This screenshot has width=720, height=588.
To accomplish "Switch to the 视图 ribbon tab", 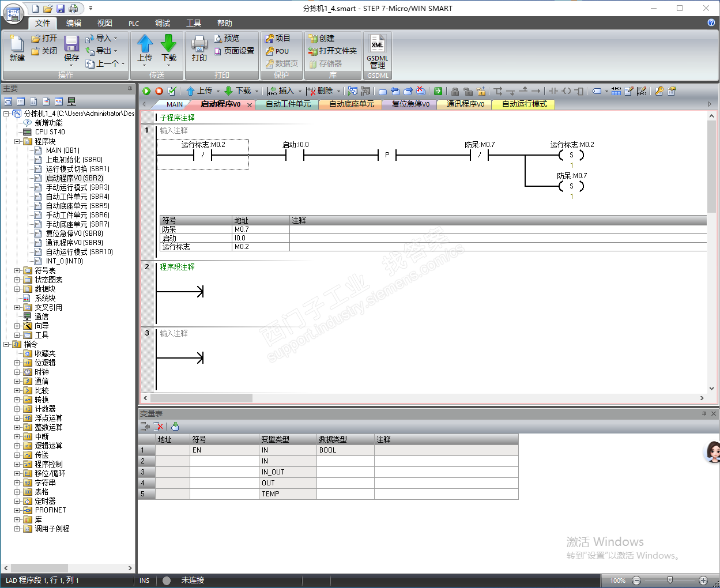I will (105, 23).
